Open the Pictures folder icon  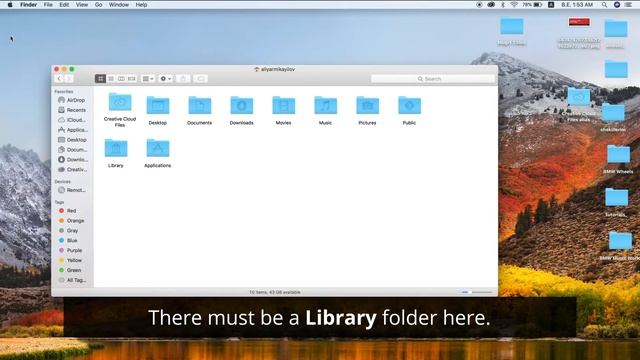[367, 106]
